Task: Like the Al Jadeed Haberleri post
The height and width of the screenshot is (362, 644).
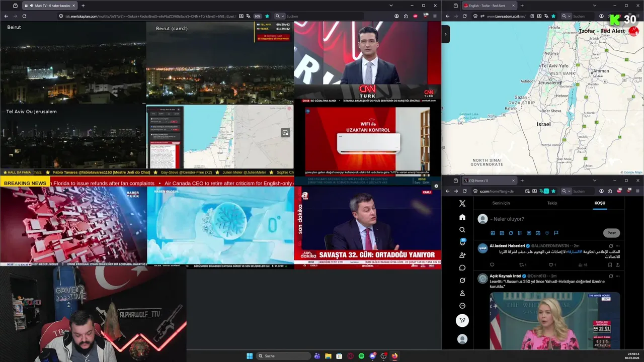Action: click(x=552, y=265)
